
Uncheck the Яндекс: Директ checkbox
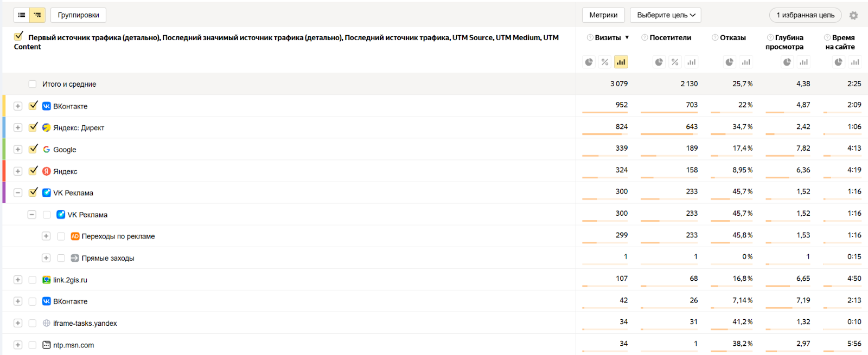pyautogui.click(x=33, y=127)
